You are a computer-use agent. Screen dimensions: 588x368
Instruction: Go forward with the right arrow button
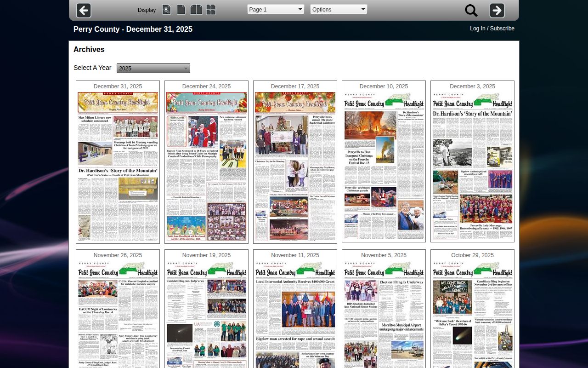coord(497,10)
